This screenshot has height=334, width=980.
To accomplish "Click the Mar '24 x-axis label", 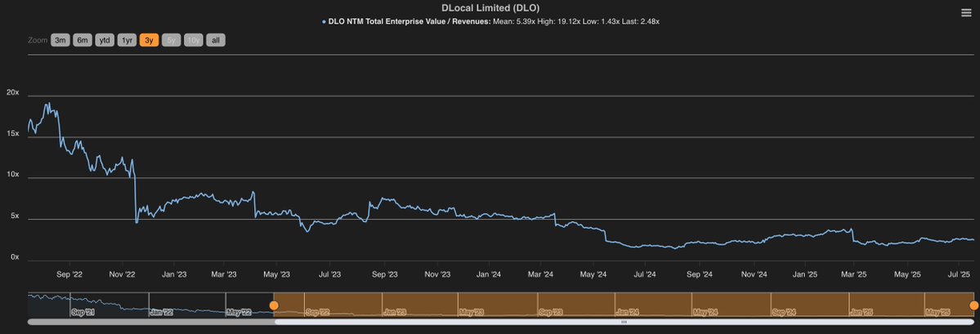I will click(x=540, y=274).
